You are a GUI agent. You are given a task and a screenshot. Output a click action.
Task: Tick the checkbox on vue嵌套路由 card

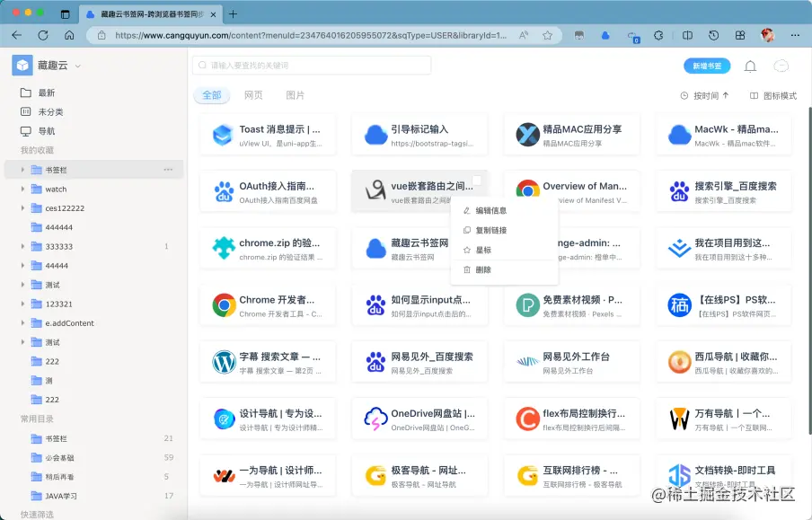click(477, 181)
